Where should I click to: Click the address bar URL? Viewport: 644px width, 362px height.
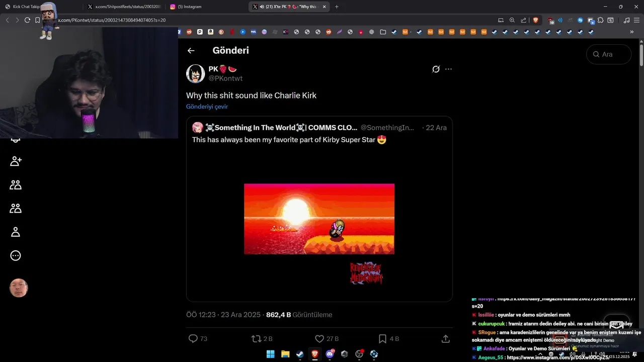[112, 20]
